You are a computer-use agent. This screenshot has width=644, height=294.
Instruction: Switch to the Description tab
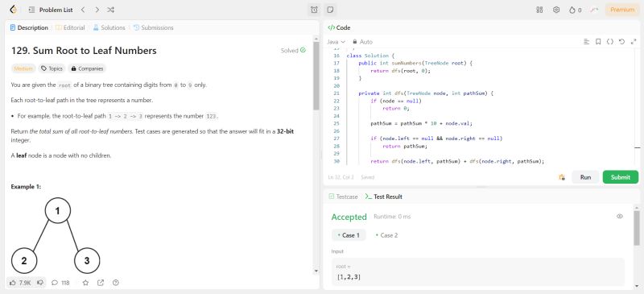coord(29,27)
